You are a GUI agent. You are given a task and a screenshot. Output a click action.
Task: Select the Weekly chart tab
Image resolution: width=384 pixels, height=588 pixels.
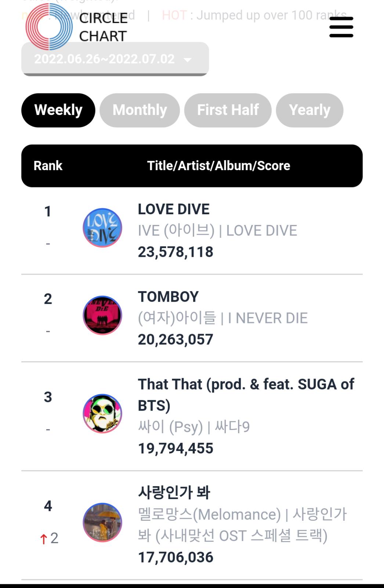[x=58, y=110]
